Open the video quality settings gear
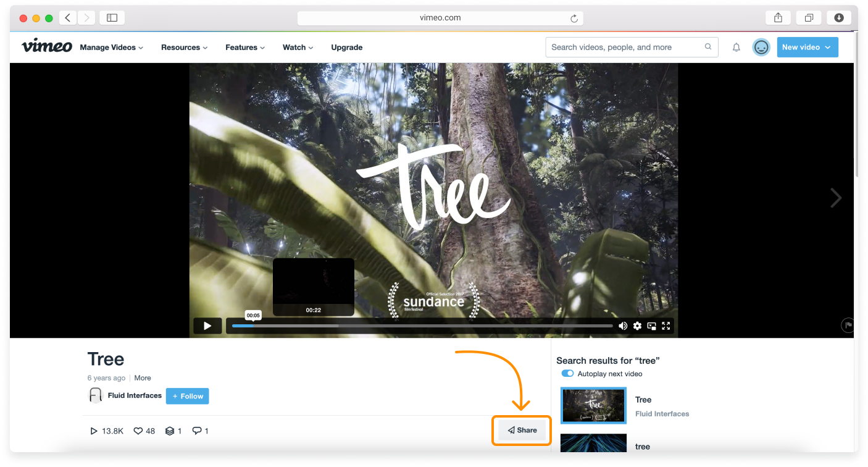868x467 pixels. pos(637,326)
